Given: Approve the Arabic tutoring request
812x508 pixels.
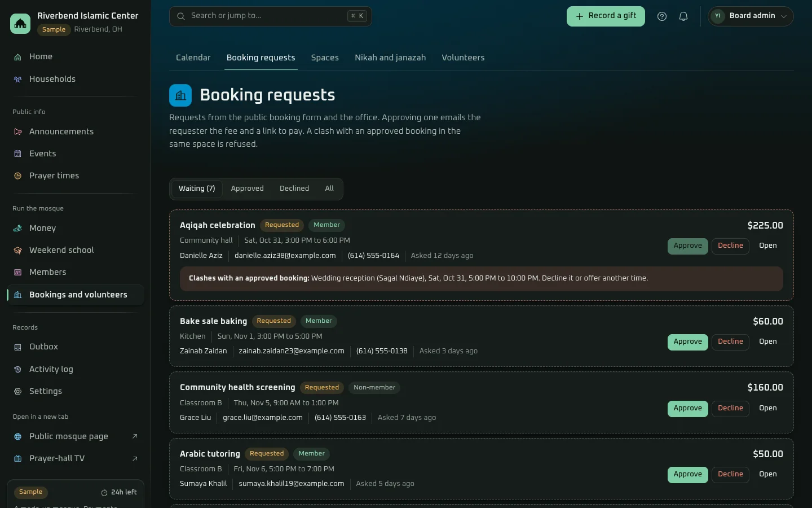Looking at the screenshot, I should tap(688, 475).
